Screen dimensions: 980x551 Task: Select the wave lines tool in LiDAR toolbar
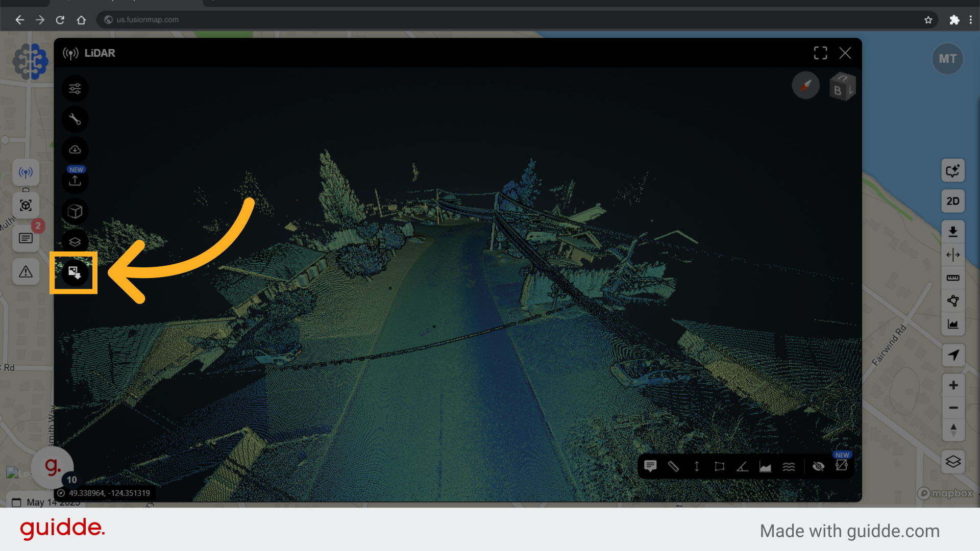click(x=789, y=466)
